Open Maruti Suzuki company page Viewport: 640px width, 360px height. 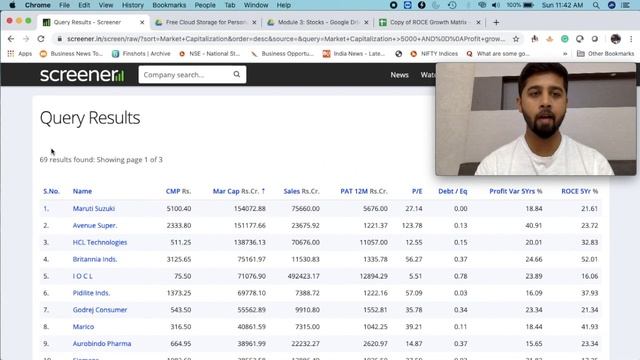(x=93, y=209)
